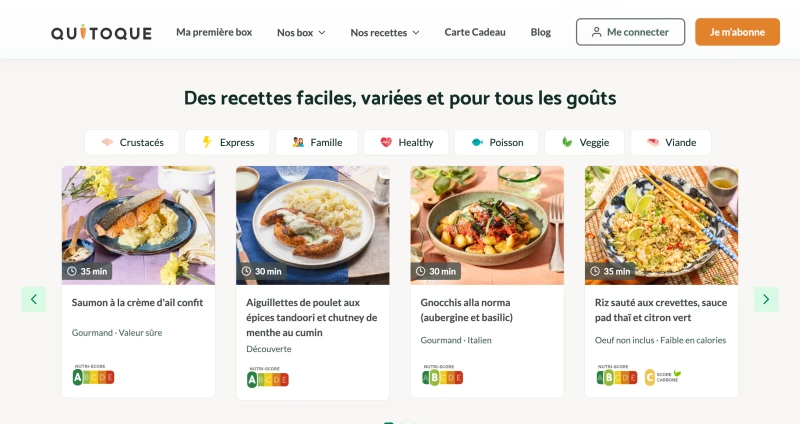Image resolution: width=800 pixels, height=424 pixels.
Task: Show next recipes with right carousel arrow
Action: tap(766, 300)
